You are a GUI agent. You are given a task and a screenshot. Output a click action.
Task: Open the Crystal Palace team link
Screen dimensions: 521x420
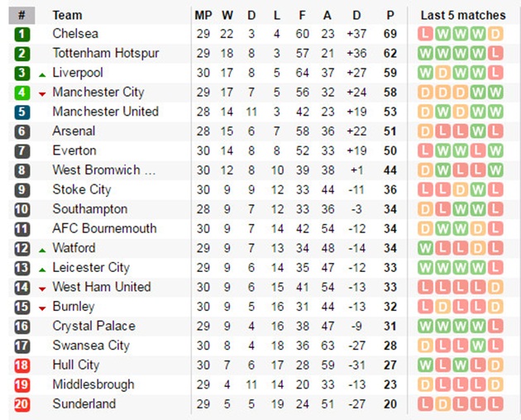coord(93,326)
